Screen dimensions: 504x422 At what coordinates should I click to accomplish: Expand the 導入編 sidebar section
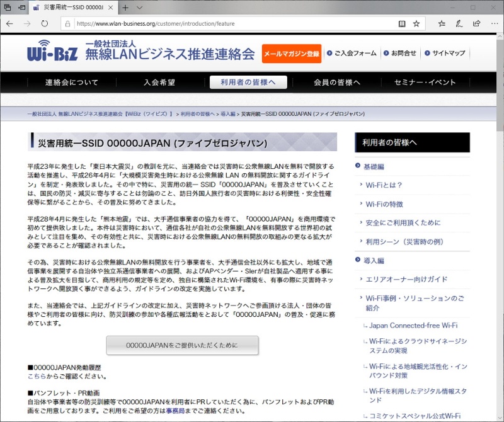373,260
